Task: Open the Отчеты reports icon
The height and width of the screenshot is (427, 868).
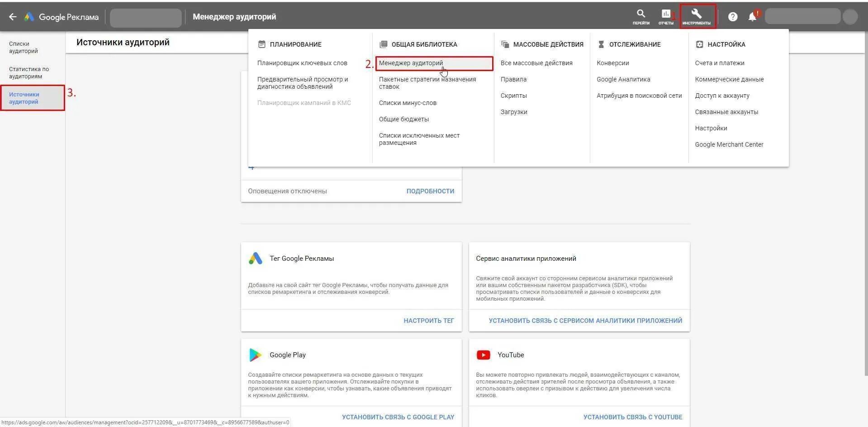Action: pyautogui.click(x=666, y=17)
